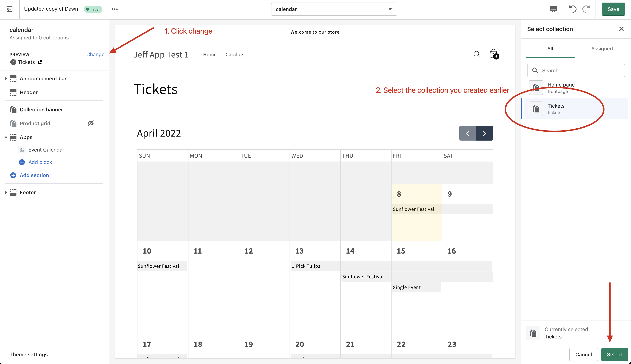Collapse the Apps section
This screenshot has width=631, height=364.
[x=6, y=137]
